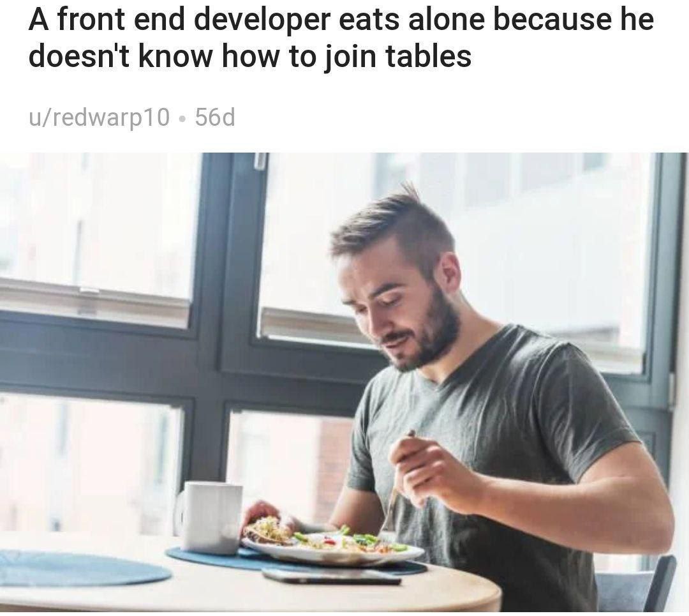
Task: Click the words 'front end developer' in title
Action: tap(194, 19)
